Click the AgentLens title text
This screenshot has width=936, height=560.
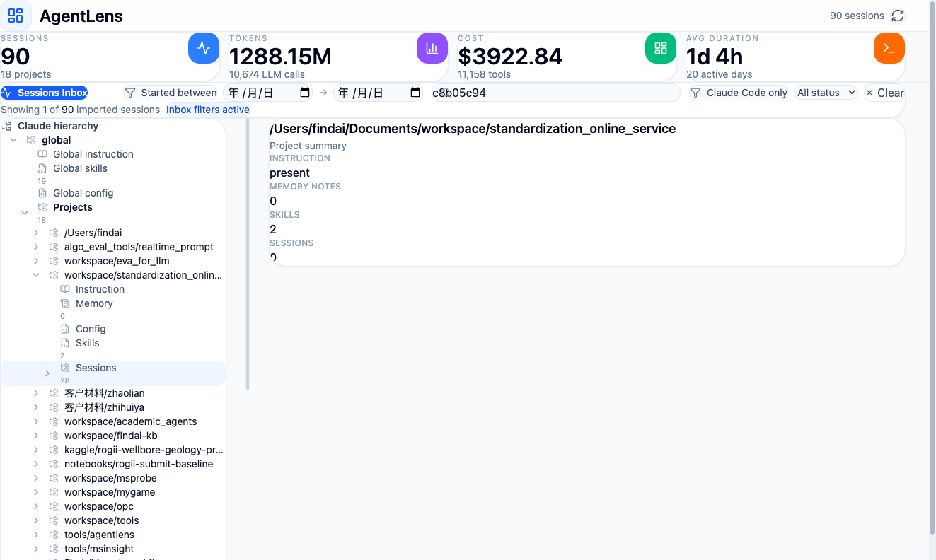tap(81, 16)
